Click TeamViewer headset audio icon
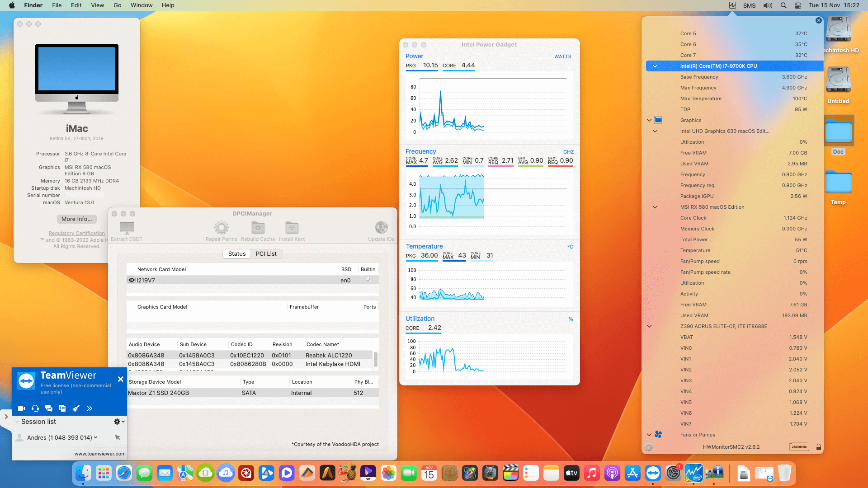The height and width of the screenshot is (488, 868). (x=35, y=408)
